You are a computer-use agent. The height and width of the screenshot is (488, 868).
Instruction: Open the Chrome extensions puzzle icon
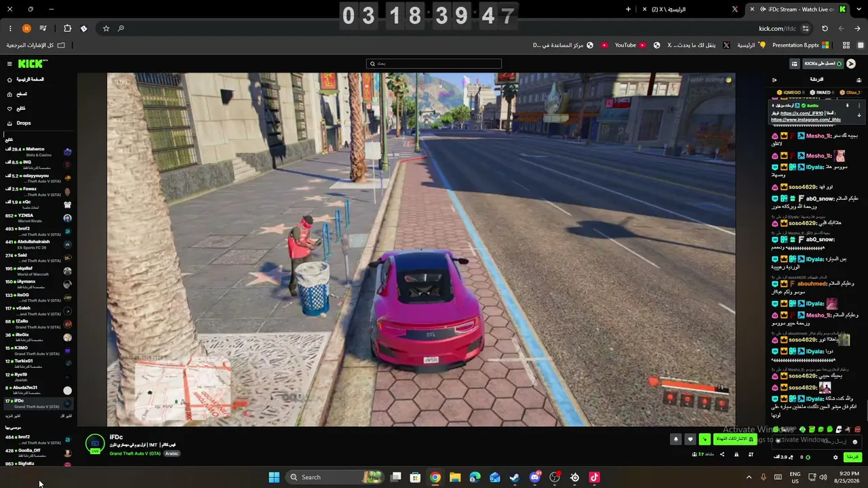67,28
